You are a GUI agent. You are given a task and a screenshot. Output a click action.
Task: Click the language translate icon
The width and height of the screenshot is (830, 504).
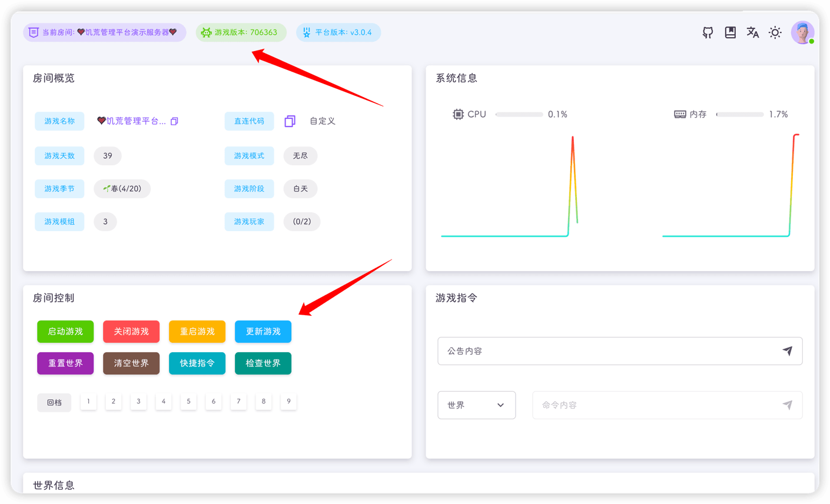coord(752,33)
